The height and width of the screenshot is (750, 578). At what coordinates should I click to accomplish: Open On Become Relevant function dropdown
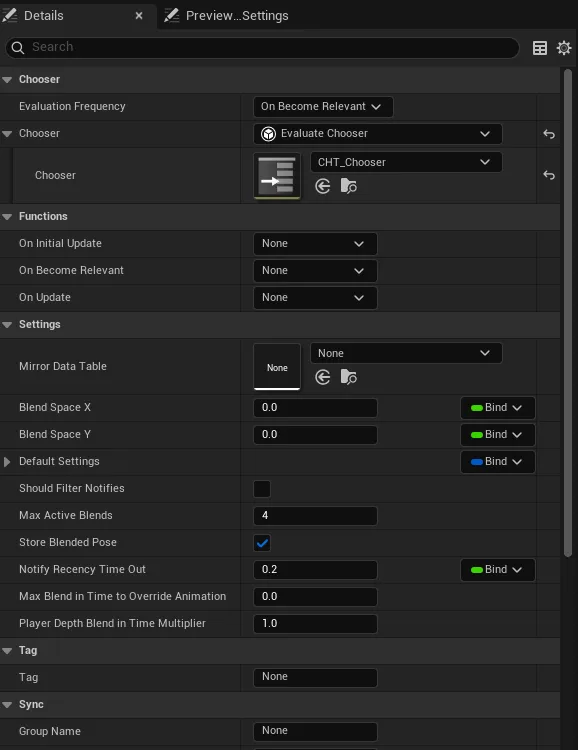click(315, 271)
